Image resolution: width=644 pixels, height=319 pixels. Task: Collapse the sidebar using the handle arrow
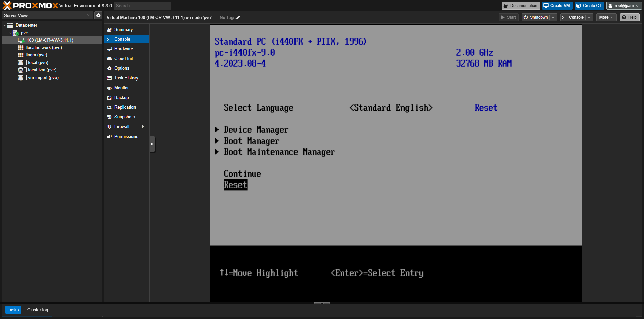pos(152,144)
